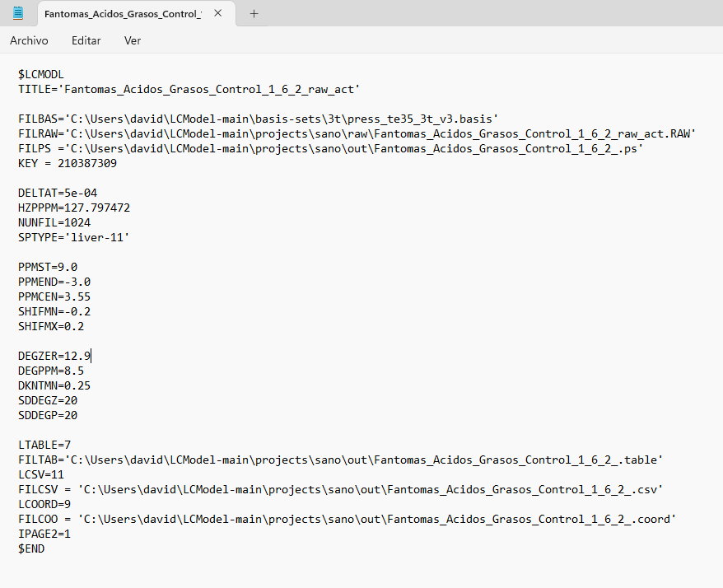Add a new tab with plus button
Image resolution: width=723 pixels, height=588 pixels.
coord(254,14)
